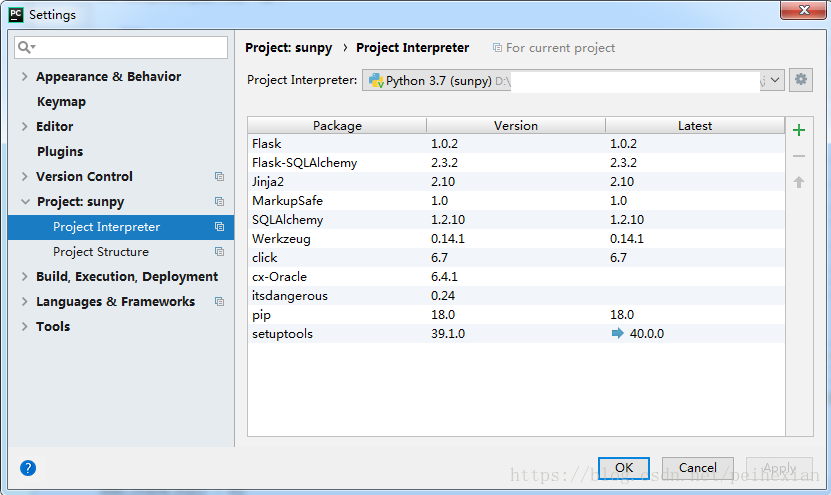831x495 pixels.
Task: Select the Version Control category label
Action: click(84, 176)
